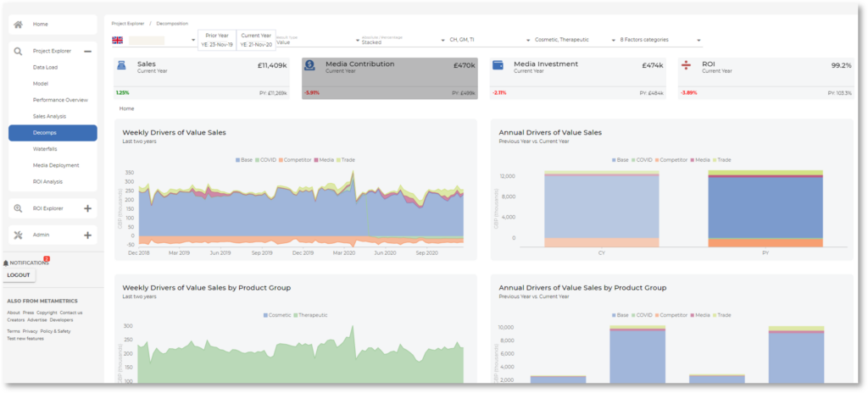Click the Current Year date box
Image resolution: width=868 pixels, height=393 pixels.
pyautogui.click(x=256, y=40)
